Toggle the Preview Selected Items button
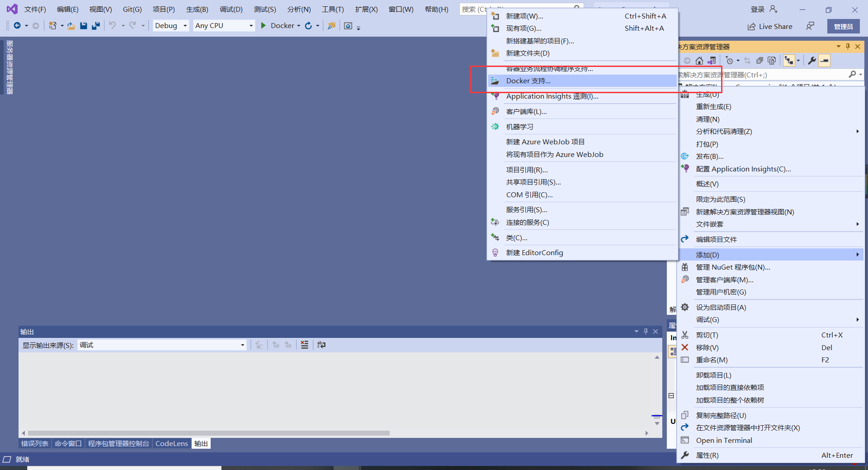 (825, 61)
